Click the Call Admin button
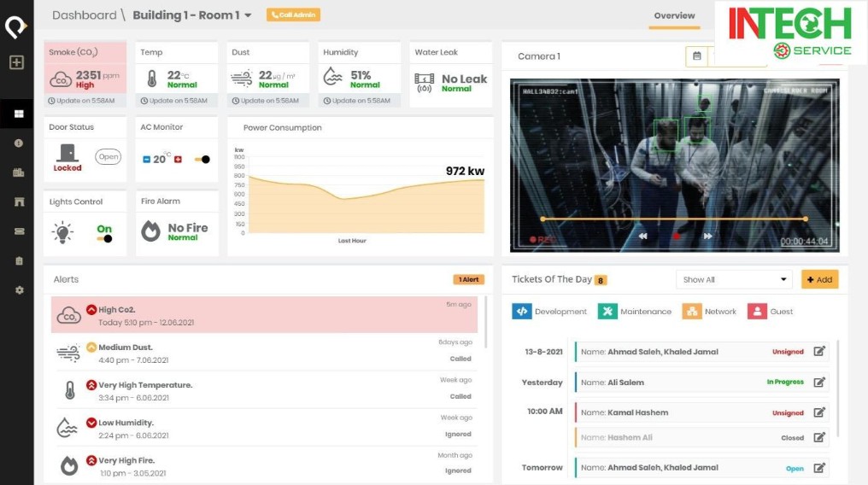This screenshot has width=868, height=485. pos(293,15)
